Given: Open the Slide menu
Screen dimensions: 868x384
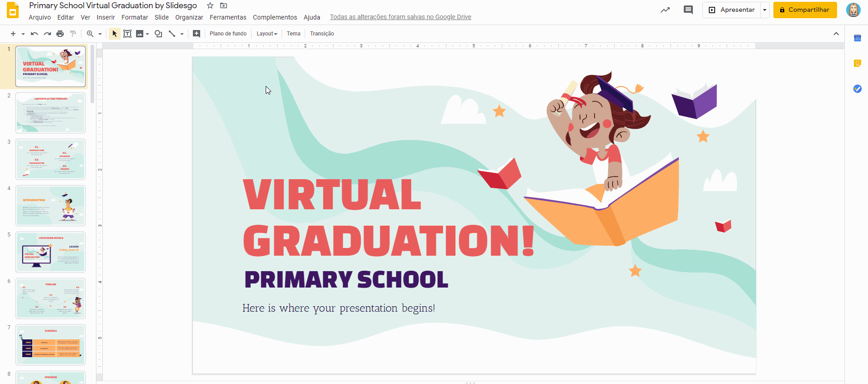Looking at the screenshot, I should (x=161, y=17).
